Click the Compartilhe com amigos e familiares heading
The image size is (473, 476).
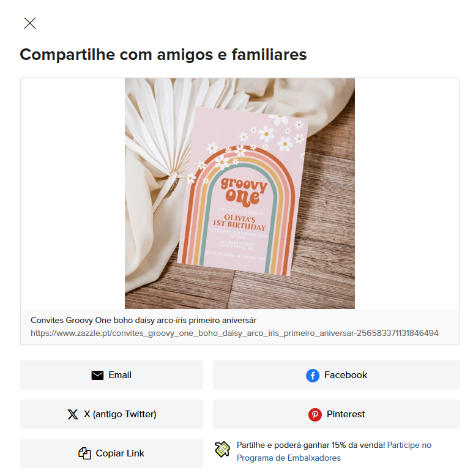[x=163, y=55]
